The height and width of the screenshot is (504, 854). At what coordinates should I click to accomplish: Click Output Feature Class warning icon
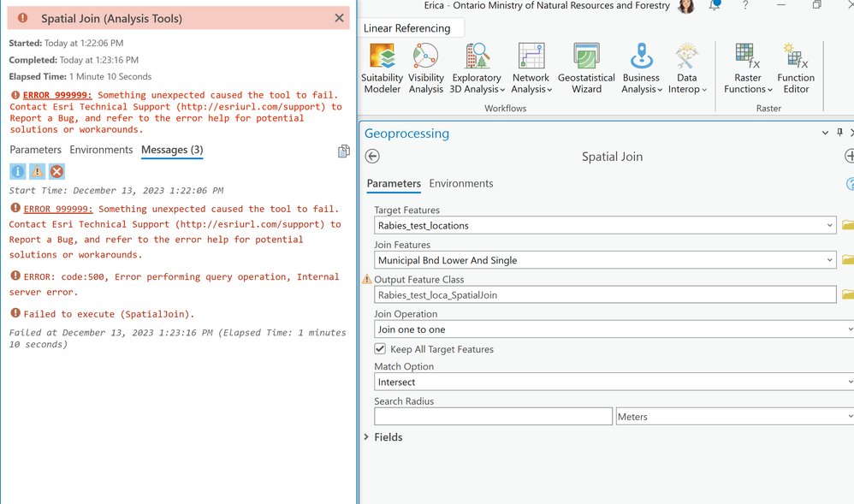click(x=367, y=279)
